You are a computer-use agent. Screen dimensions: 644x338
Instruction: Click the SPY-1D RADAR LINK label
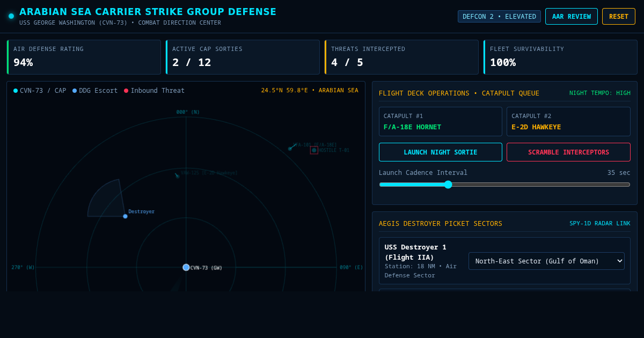[x=600, y=223]
